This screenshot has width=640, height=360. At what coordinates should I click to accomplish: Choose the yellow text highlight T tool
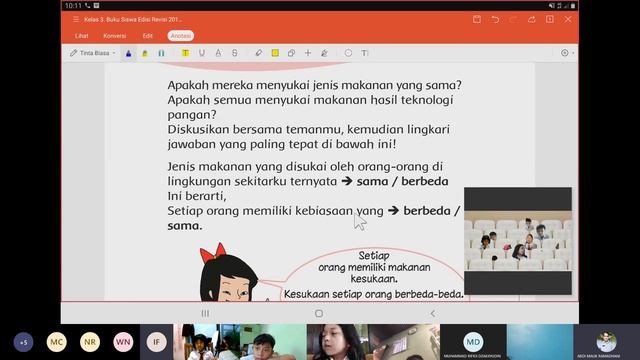185,53
